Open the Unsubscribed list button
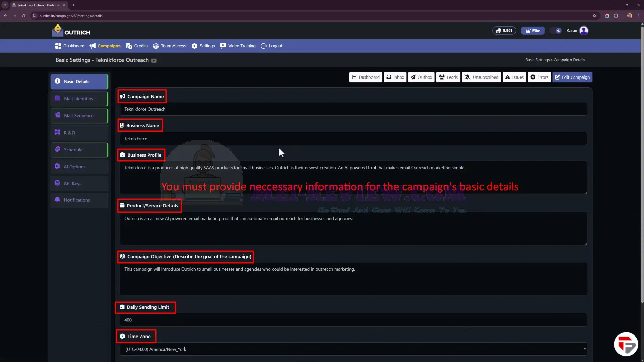644x362 pixels. tap(481, 77)
